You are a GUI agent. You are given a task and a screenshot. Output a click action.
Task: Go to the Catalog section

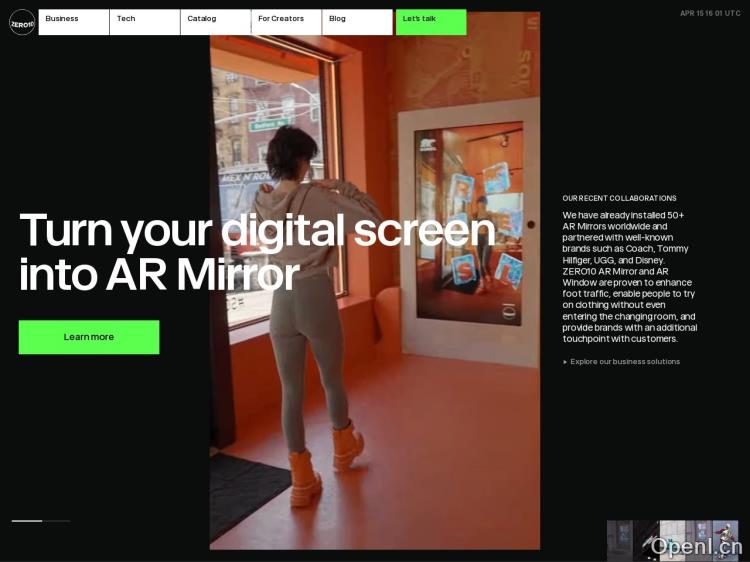pos(215,22)
